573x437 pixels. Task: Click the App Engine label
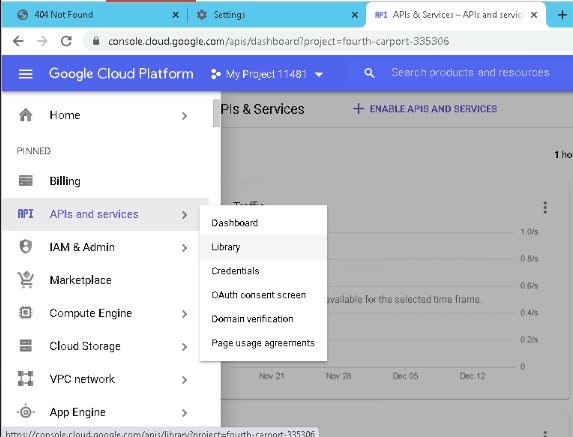77,412
